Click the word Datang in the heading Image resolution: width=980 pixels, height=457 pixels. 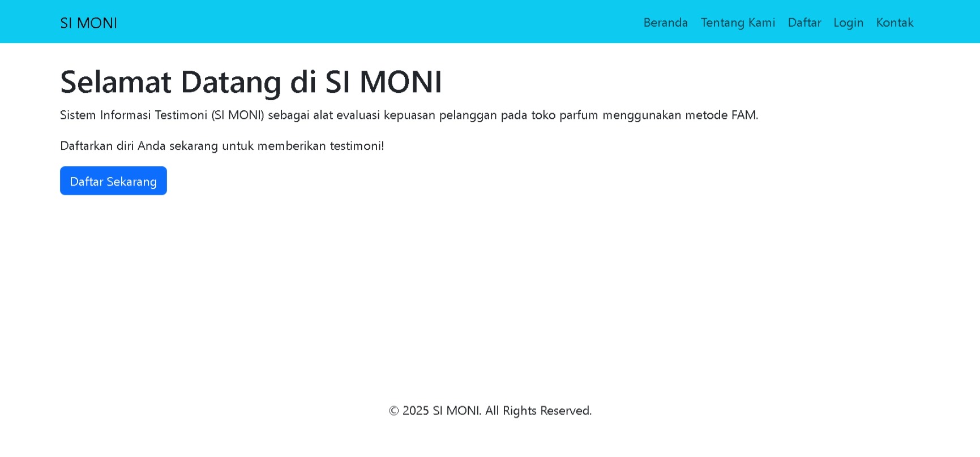tap(230, 82)
